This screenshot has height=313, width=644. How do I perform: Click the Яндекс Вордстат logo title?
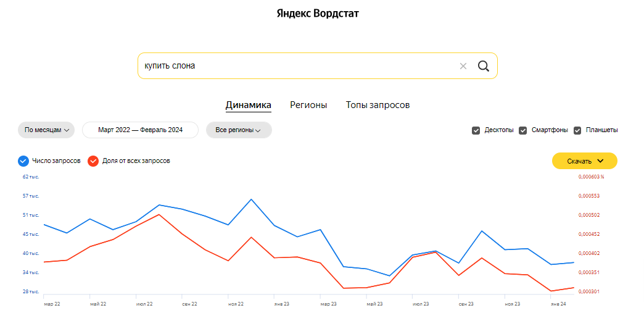click(x=318, y=13)
